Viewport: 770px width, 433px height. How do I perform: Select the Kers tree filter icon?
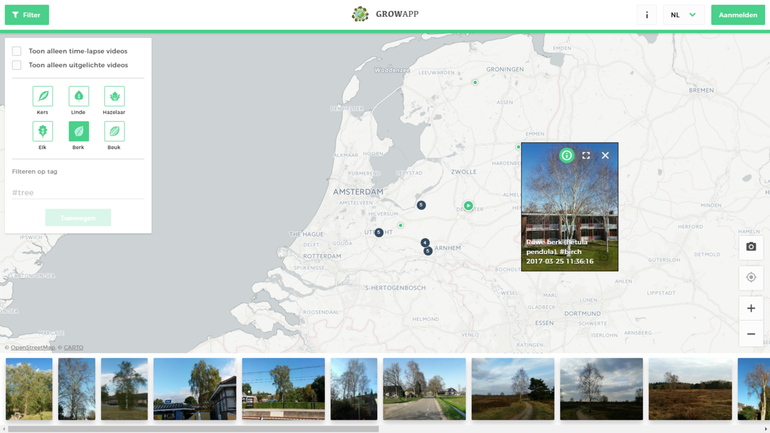point(43,96)
